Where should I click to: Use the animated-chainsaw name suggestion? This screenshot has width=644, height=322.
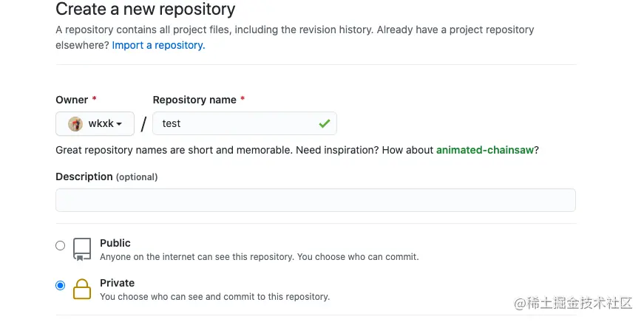point(484,150)
